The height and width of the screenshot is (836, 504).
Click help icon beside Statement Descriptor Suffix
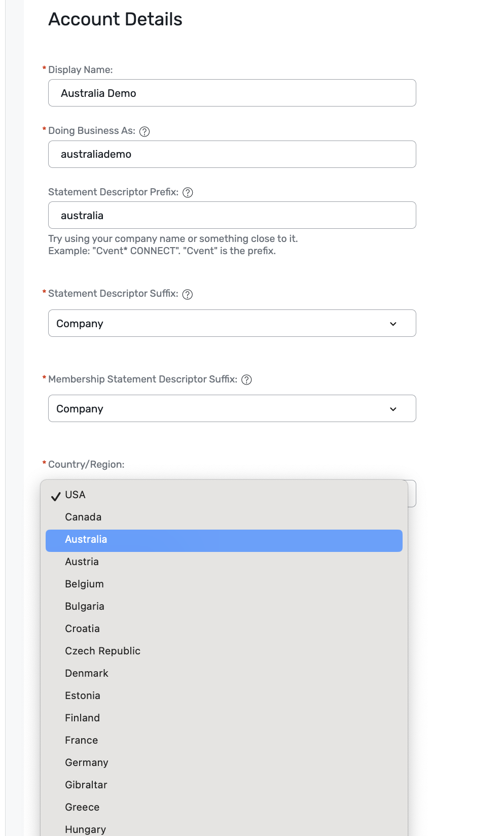(188, 295)
